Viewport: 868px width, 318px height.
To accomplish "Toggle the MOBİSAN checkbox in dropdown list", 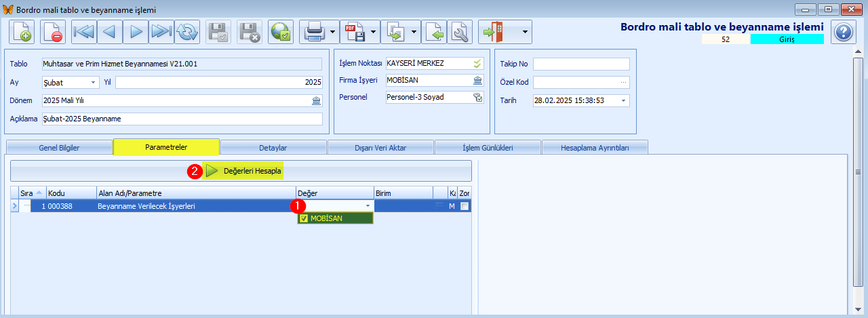I will click(304, 218).
